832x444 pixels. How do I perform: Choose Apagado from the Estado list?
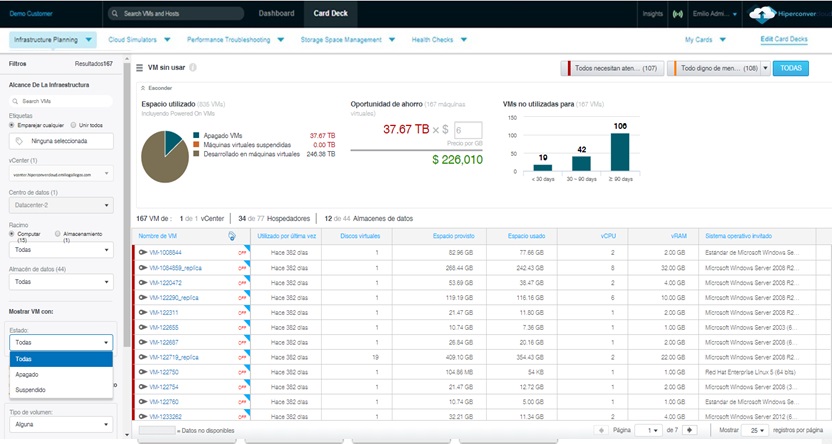(x=27, y=374)
